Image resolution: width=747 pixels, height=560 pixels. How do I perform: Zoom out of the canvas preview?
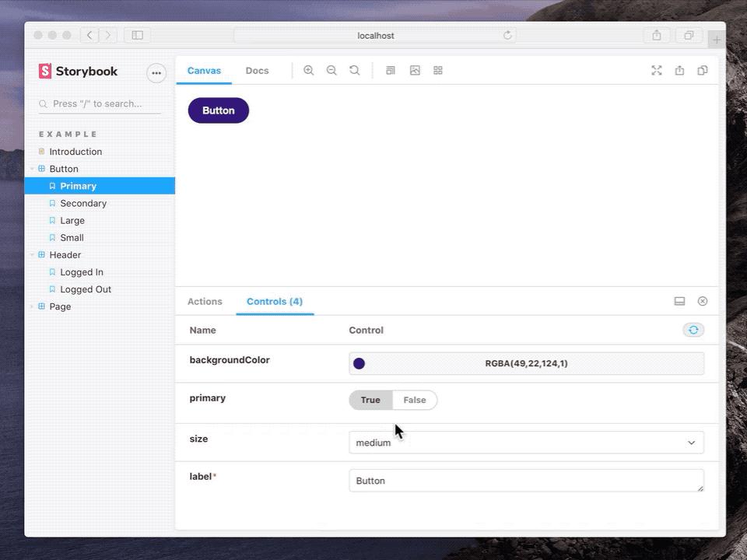332,70
